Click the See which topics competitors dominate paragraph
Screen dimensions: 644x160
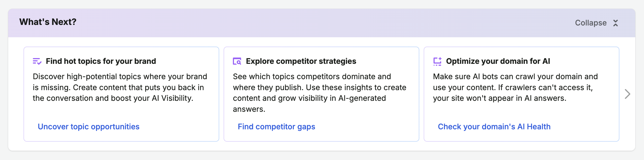click(x=320, y=93)
